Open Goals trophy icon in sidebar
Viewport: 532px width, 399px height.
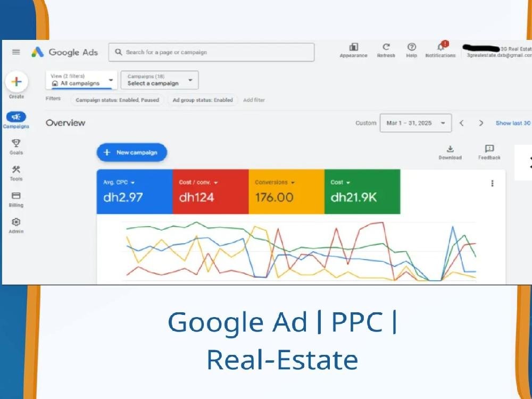pos(16,143)
